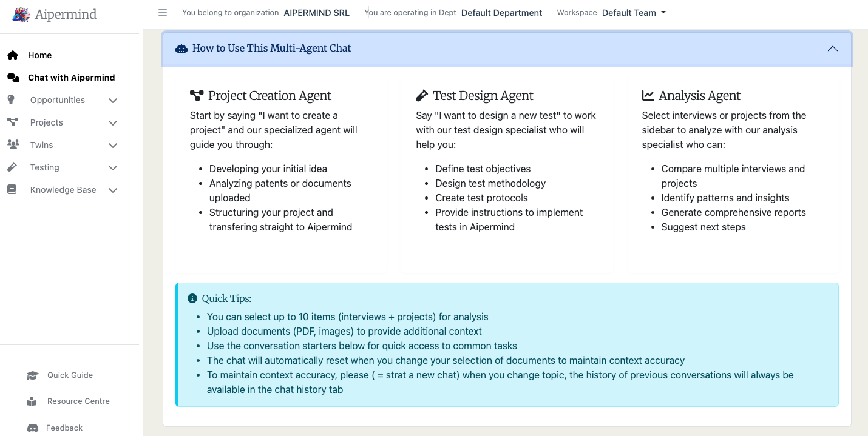Click the Knowledge Base book icon

(x=12, y=190)
